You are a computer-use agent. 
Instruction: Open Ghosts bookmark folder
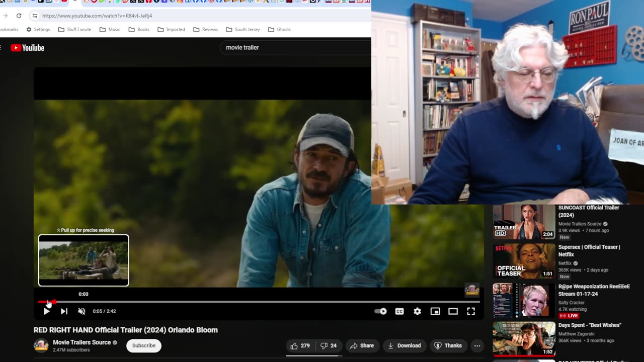[279, 29]
